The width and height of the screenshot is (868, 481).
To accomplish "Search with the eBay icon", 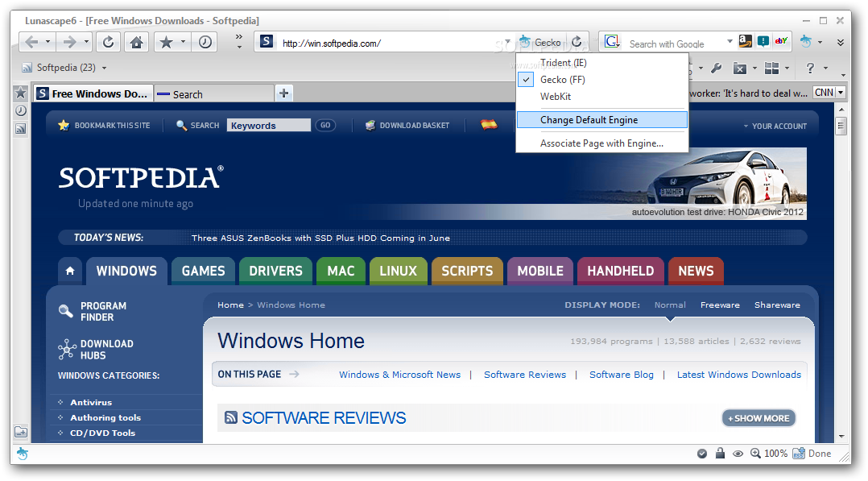I will [x=781, y=41].
